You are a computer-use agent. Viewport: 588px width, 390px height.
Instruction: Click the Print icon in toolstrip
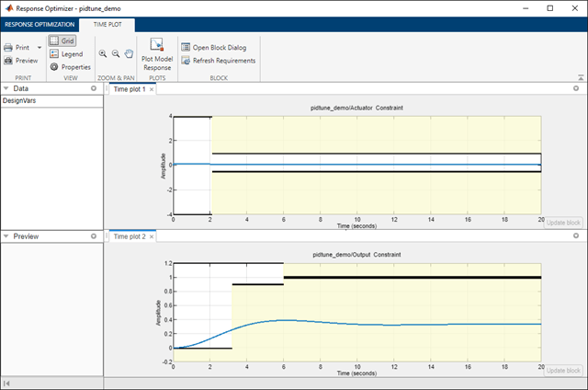(x=8, y=47)
